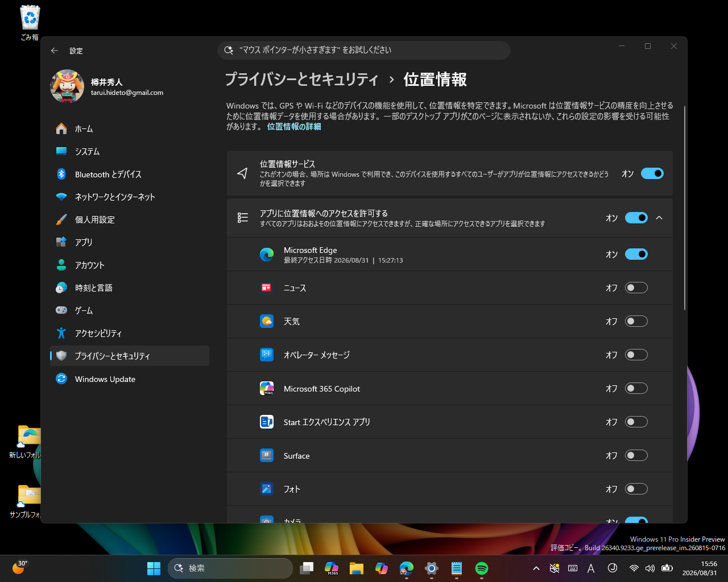Image resolution: width=728 pixels, height=582 pixels.
Task: Disable location for Microsoft Edge
Action: (x=636, y=254)
